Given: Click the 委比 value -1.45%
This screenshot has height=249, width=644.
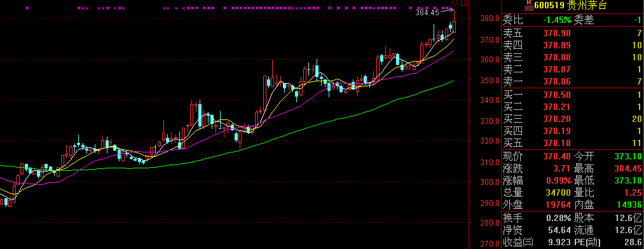Looking at the screenshot, I should tap(557, 20).
